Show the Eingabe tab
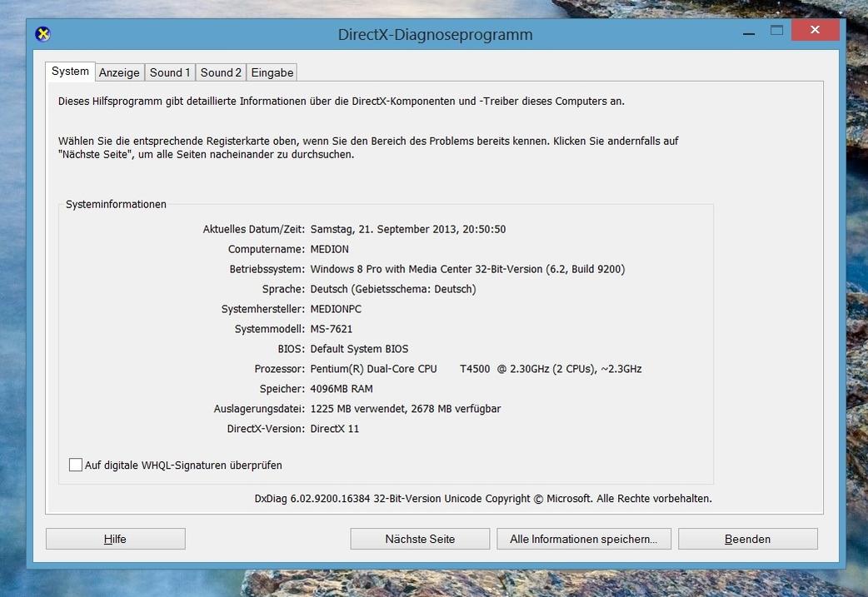This screenshot has width=868, height=597. click(x=272, y=72)
